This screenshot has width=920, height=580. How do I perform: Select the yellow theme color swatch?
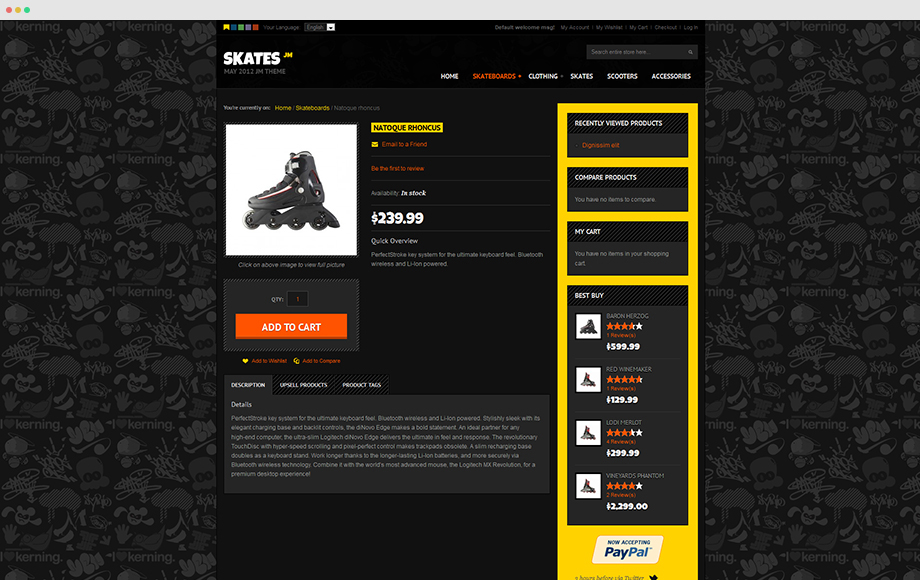[x=226, y=28]
